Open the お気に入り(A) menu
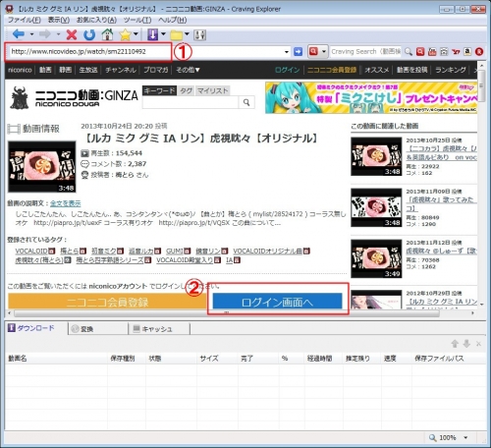Viewport: 491px width, 448px height. [96, 20]
